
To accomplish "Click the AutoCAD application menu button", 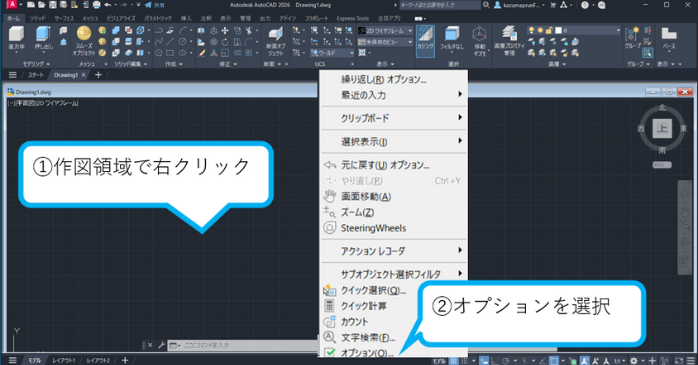I will coord(12,5).
